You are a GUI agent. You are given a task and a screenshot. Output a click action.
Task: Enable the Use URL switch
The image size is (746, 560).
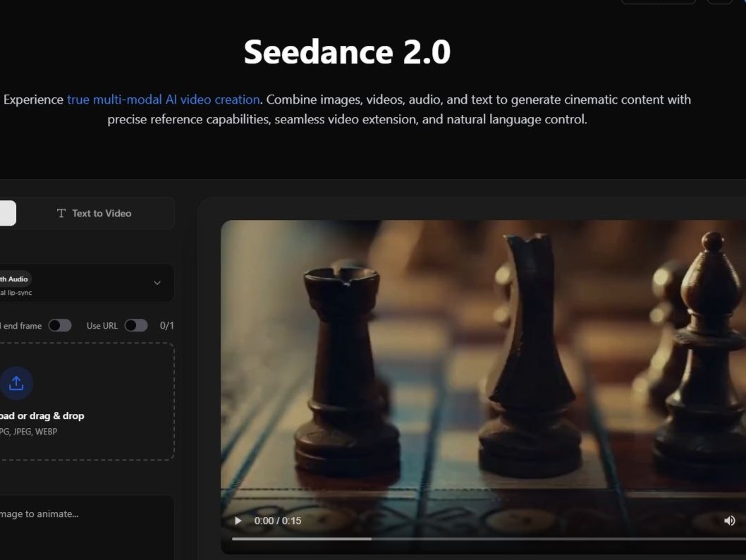tap(136, 325)
